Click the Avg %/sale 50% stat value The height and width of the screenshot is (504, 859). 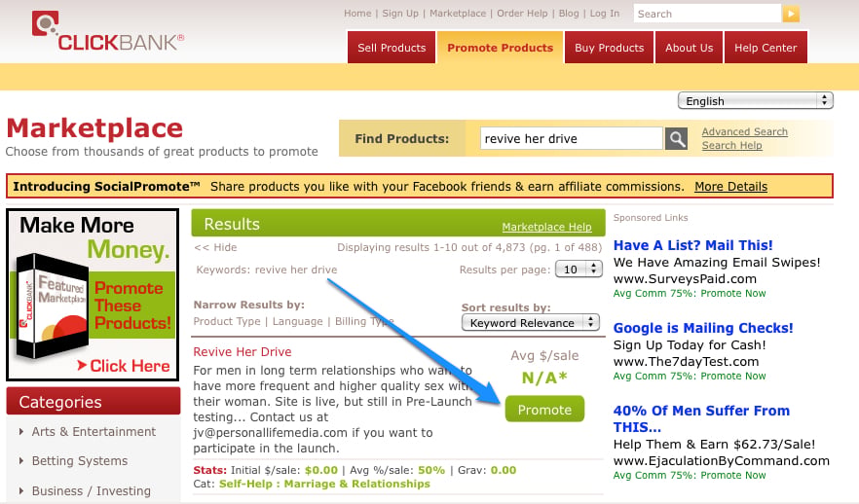431,470
